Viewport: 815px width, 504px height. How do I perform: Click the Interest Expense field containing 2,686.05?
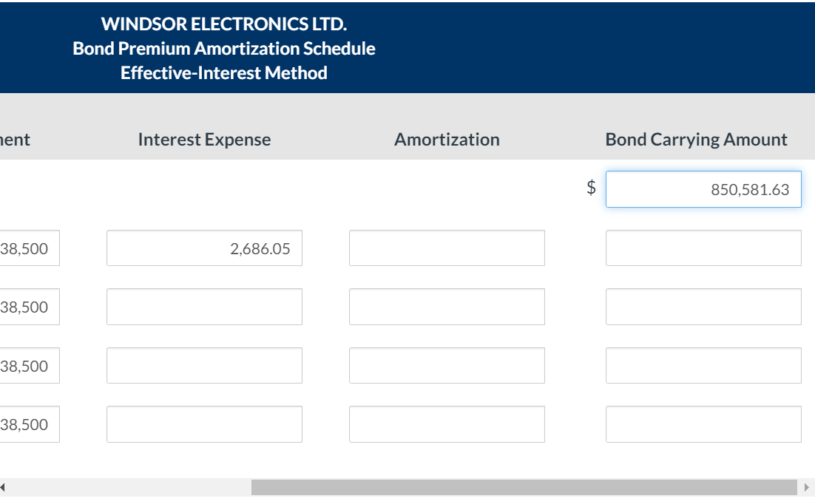pyautogui.click(x=205, y=248)
